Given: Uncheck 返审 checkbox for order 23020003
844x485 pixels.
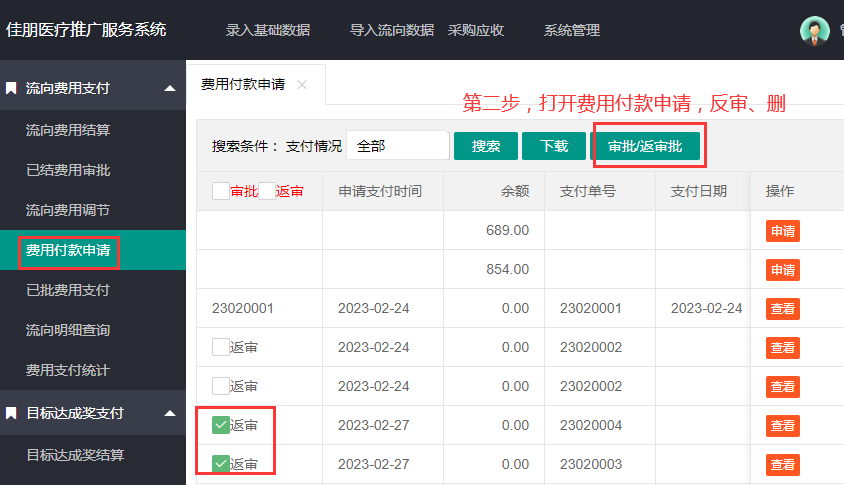Looking at the screenshot, I should point(221,464).
